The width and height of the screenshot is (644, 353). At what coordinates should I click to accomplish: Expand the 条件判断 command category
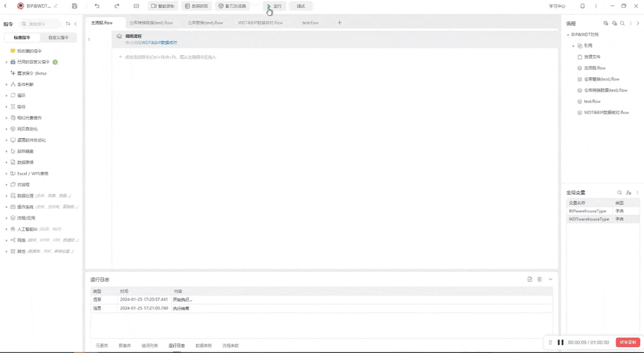click(6, 84)
